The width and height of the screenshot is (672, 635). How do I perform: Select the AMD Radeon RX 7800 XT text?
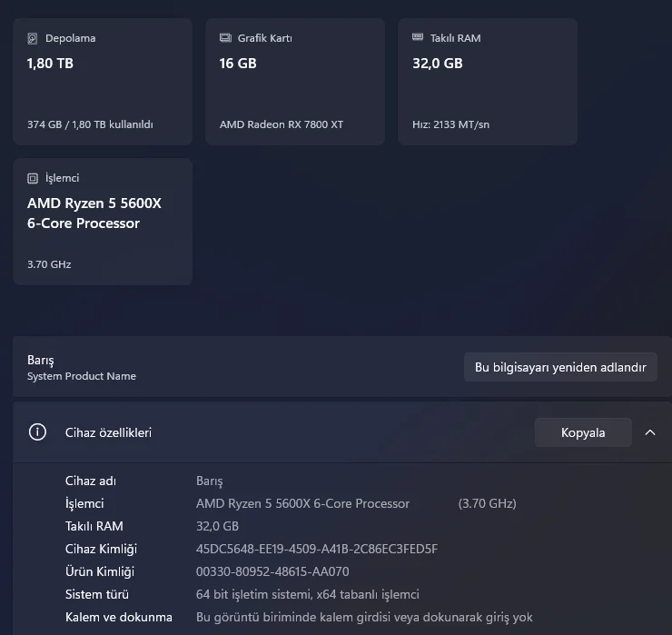(282, 124)
